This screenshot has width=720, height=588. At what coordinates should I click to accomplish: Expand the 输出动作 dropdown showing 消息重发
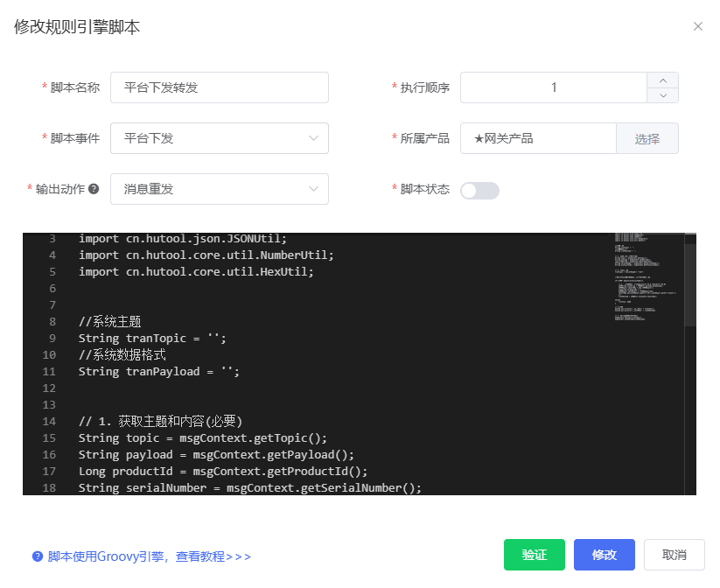tap(220, 189)
